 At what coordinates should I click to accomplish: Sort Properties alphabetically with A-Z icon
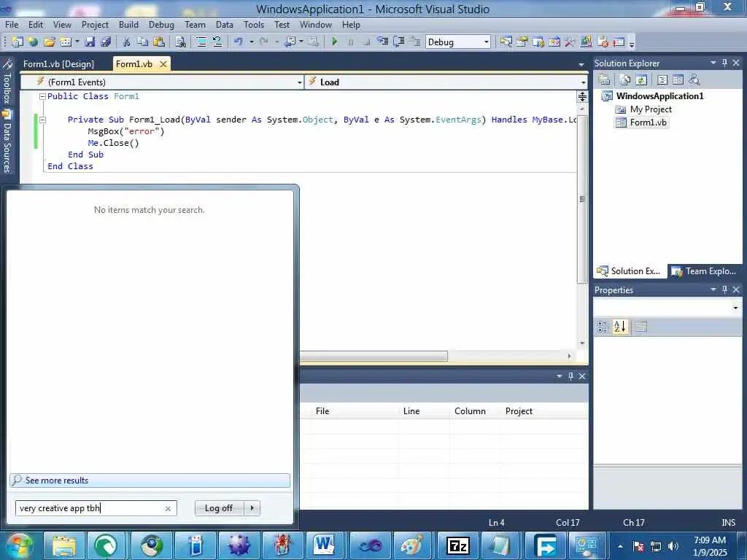620,327
